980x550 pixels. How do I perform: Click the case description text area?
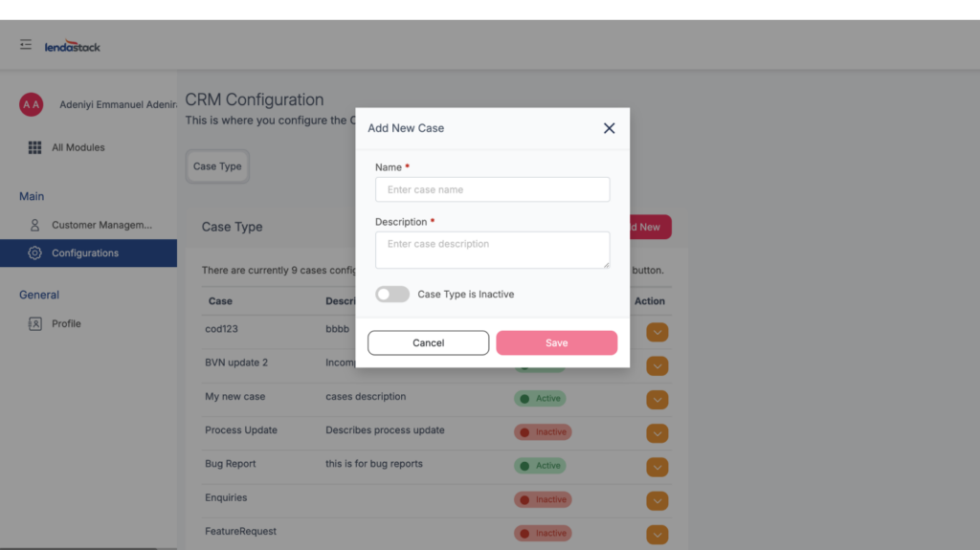click(x=492, y=250)
